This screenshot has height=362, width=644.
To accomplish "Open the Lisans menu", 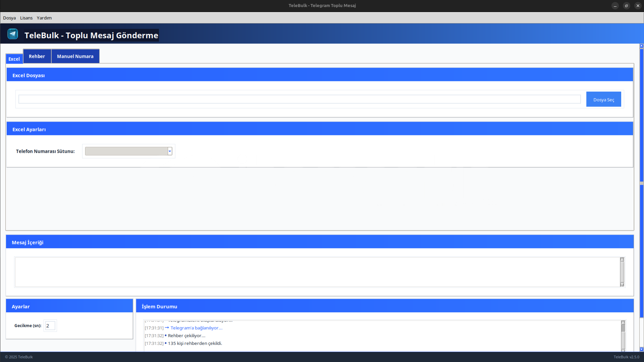I will [26, 18].
